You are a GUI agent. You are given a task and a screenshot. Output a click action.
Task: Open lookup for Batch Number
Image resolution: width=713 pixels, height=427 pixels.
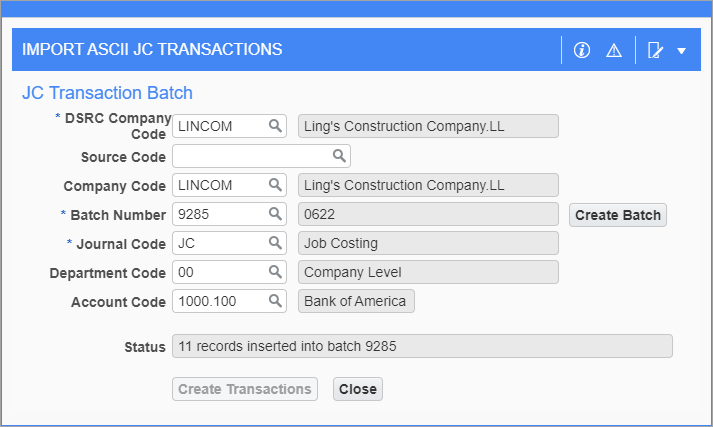pyautogui.click(x=275, y=214)
